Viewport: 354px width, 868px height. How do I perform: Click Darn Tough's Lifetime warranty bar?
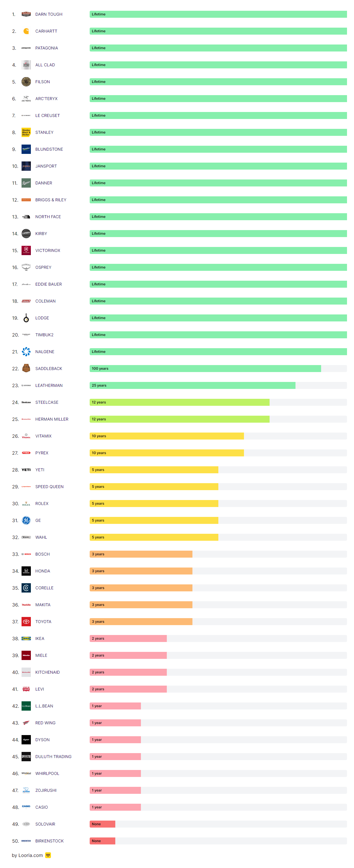tap(218, 14)
